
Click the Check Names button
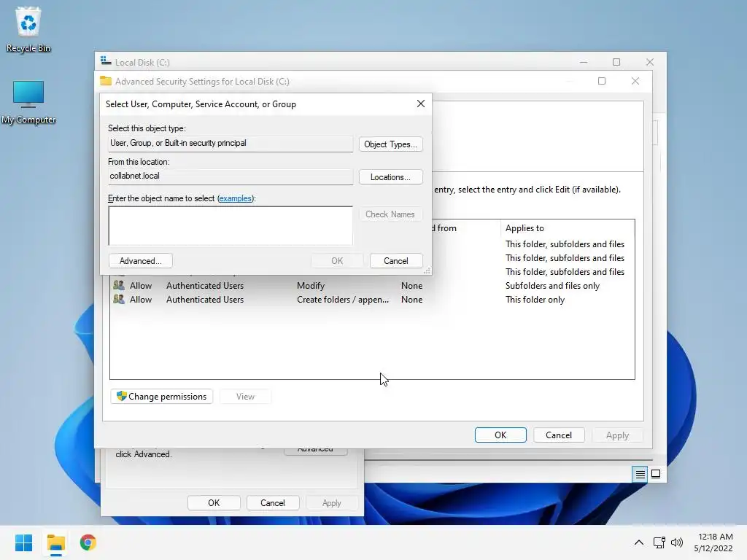(391, 214)
